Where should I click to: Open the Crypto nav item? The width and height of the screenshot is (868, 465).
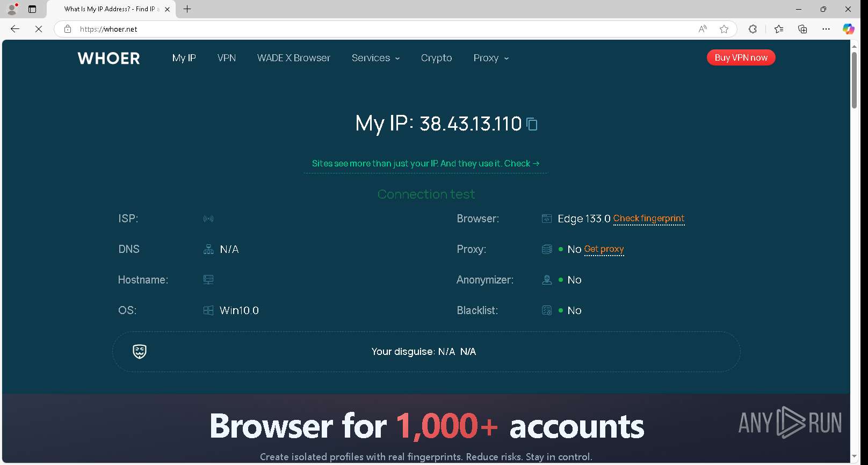[437, 58]
